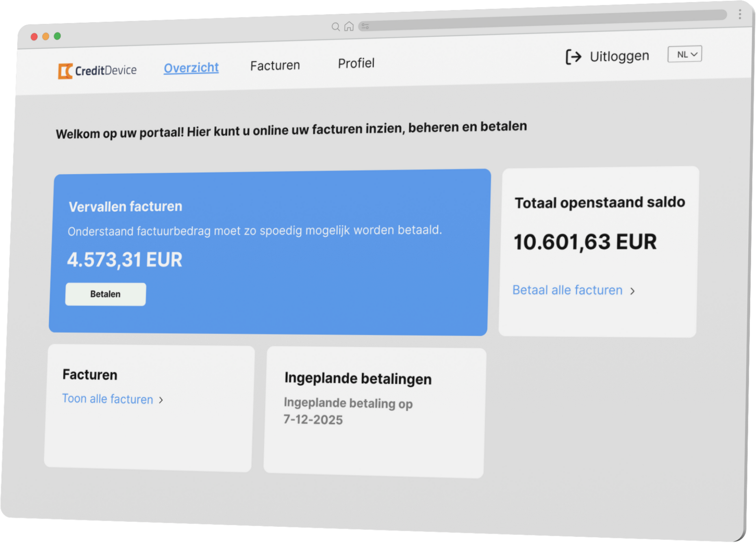Click the logout arrow icon beside Uitloggen
The height and width of the screenshot is (543, 756).
pyautogui.click(x=574, y=57)
